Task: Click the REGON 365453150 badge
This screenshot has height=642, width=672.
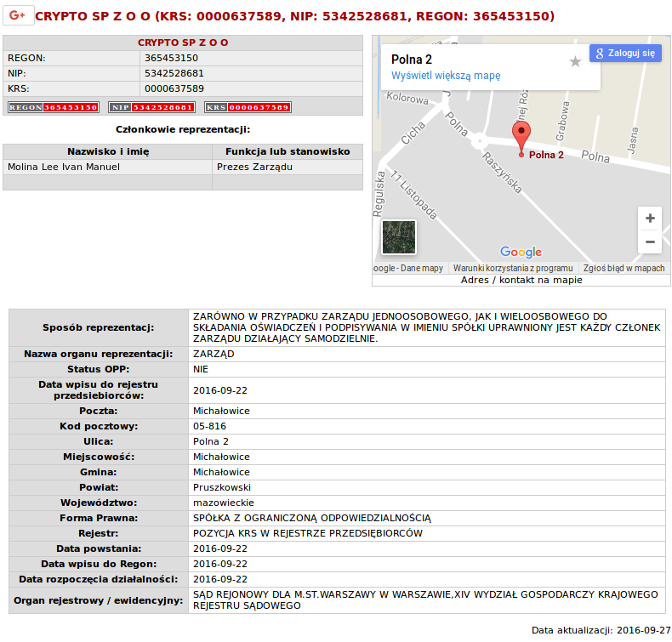Action: point(54,107)
